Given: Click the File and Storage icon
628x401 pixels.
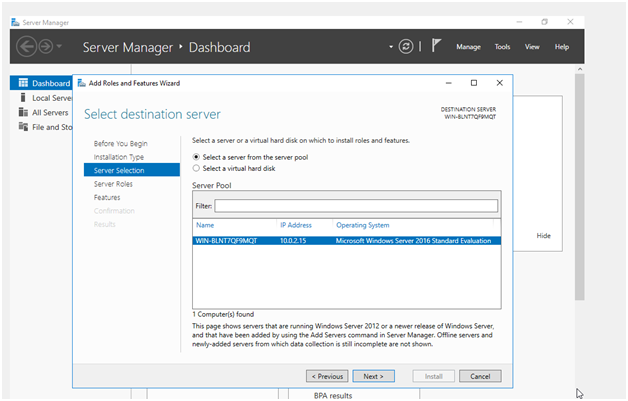Looking at the screenshot, I should point(23,127).
